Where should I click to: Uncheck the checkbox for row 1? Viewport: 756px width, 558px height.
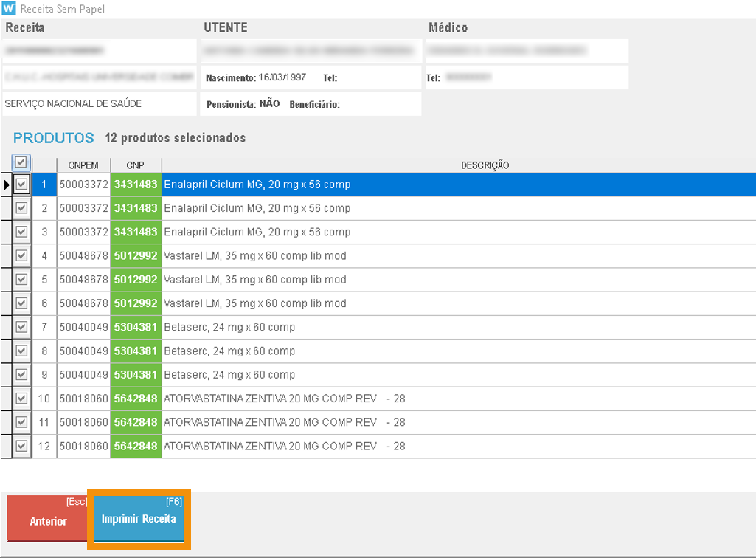(21, 185)
